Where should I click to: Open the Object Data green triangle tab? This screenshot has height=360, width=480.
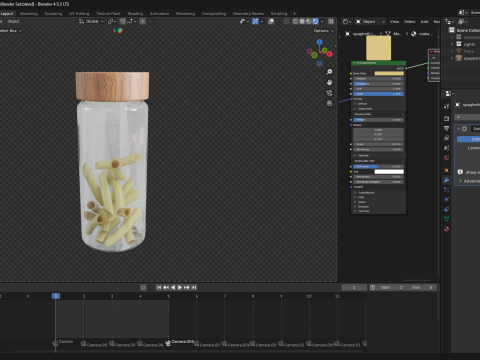tap(447, 219)
